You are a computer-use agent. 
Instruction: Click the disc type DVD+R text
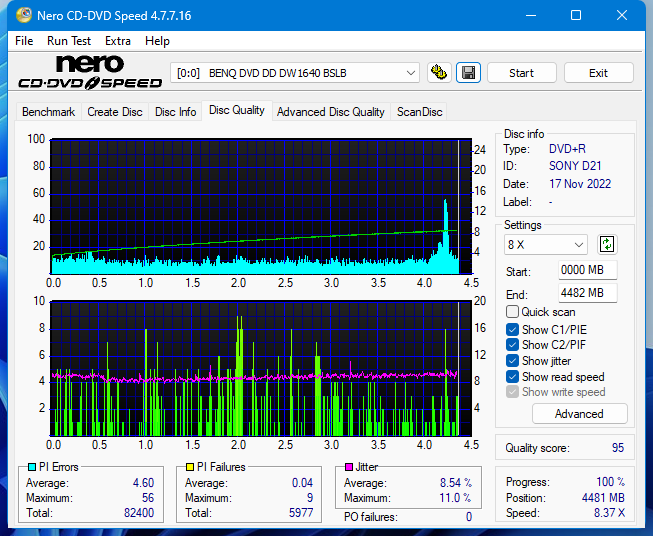click(x=567, y=149)
